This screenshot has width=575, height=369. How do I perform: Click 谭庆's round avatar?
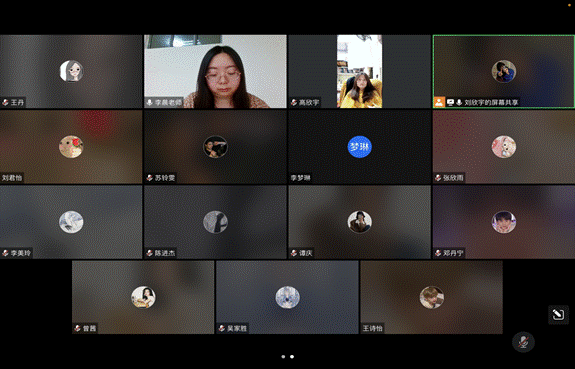pos(359,222)
